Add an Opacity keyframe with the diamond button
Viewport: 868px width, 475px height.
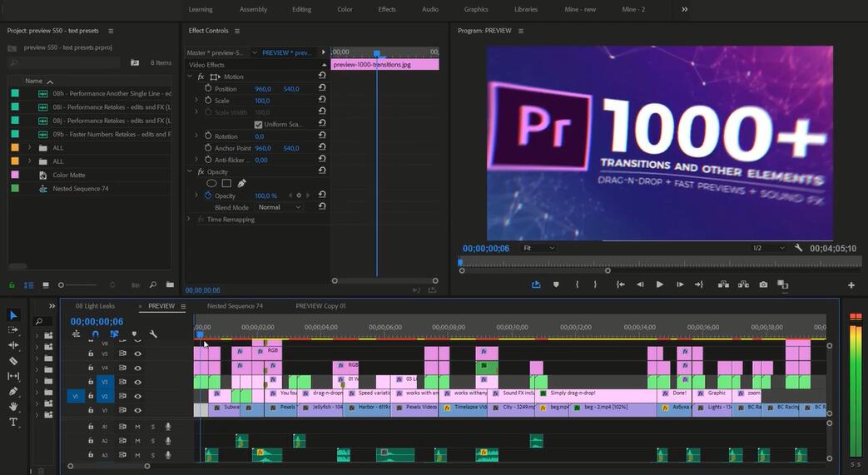point(299,195)
